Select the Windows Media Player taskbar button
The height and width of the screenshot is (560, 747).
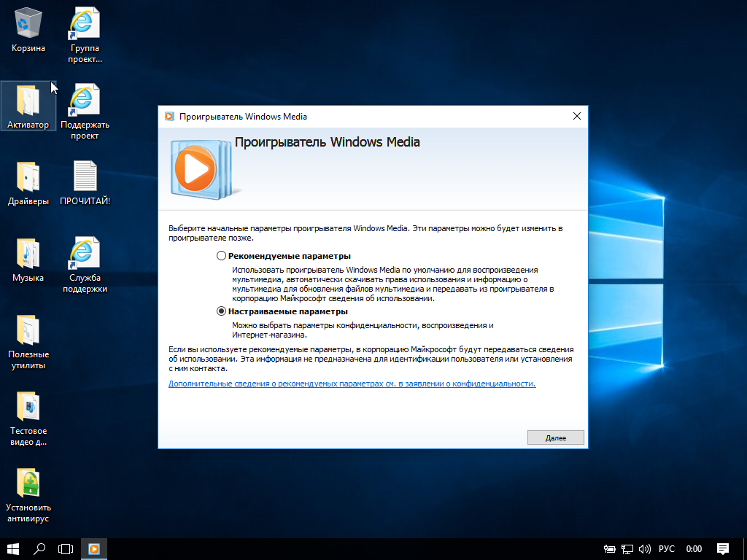tap(94, 549)
